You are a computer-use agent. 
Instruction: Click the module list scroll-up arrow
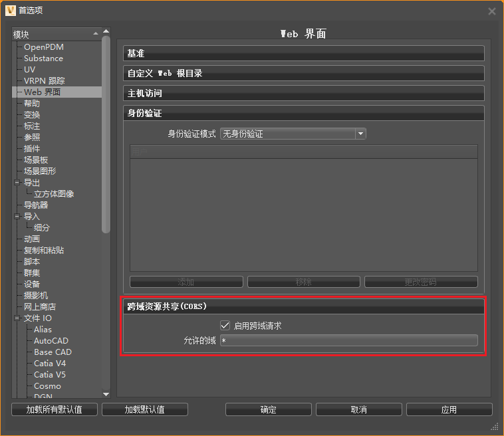[106, 31]
